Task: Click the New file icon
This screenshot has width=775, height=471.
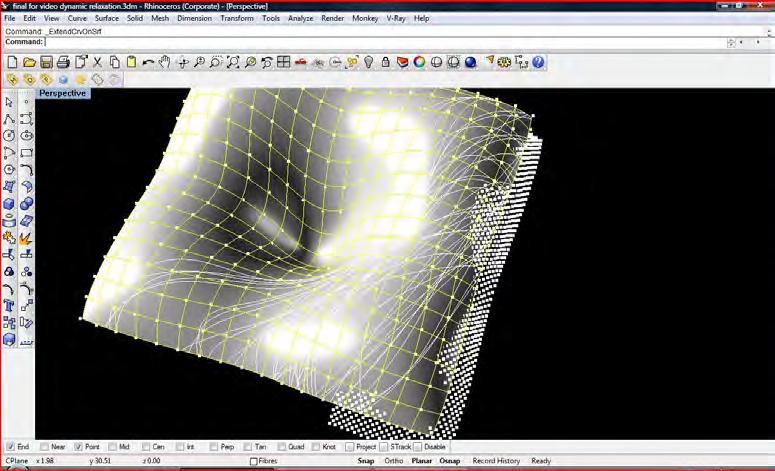Action: (x=12, y=62)
